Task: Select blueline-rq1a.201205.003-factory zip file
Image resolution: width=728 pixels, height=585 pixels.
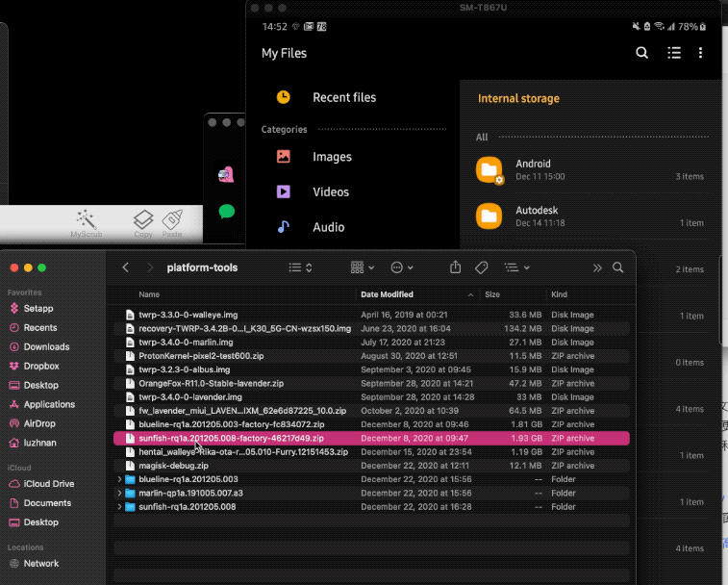Action: 371,424
